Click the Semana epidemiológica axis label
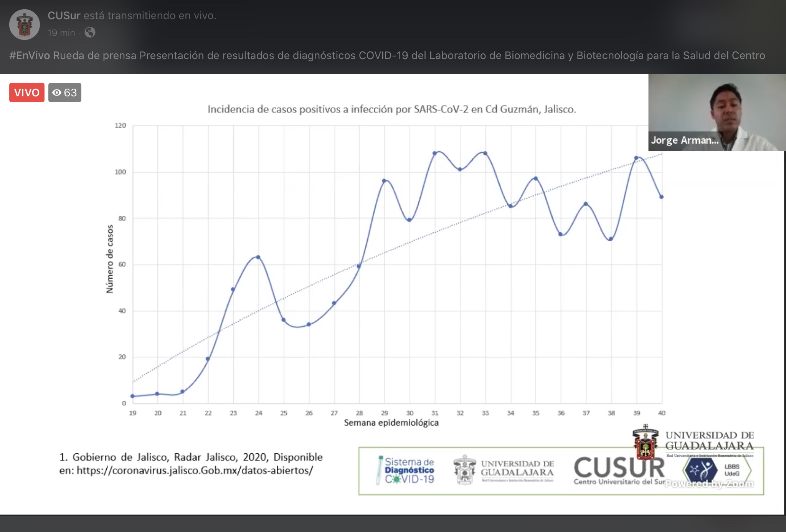786x532 pixels. pos(391,423)
